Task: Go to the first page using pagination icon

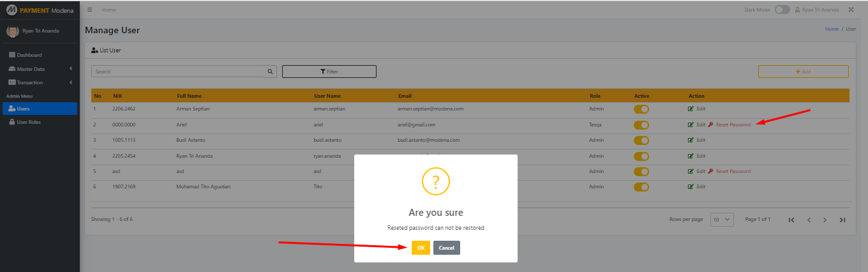Action: (791, 220)
